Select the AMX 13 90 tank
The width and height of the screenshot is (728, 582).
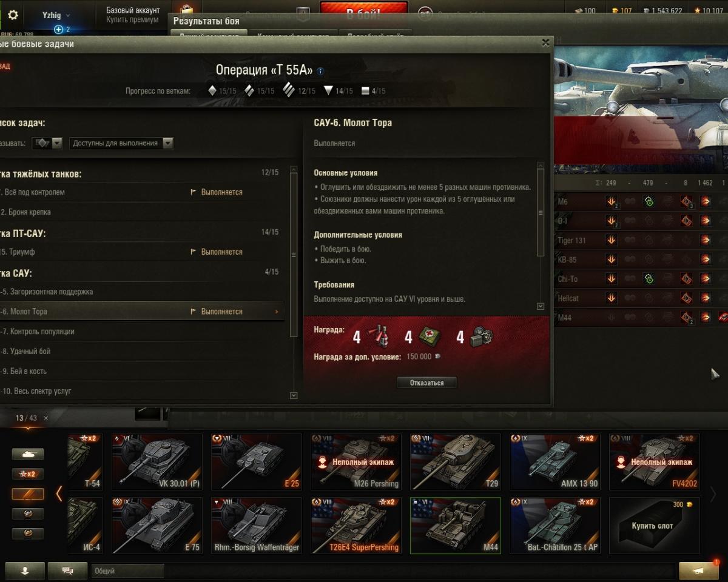click(x=554, y=461)
